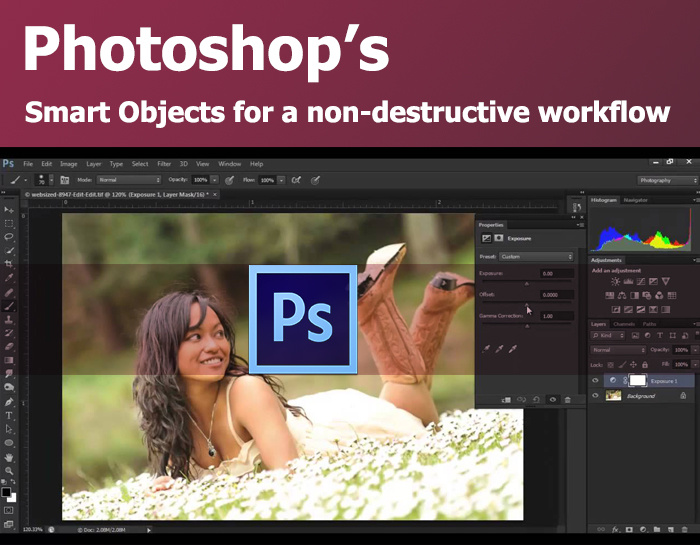700x545 pixels.
Task: Add a Curves adjustment
Action: click(x=641, y=282)
